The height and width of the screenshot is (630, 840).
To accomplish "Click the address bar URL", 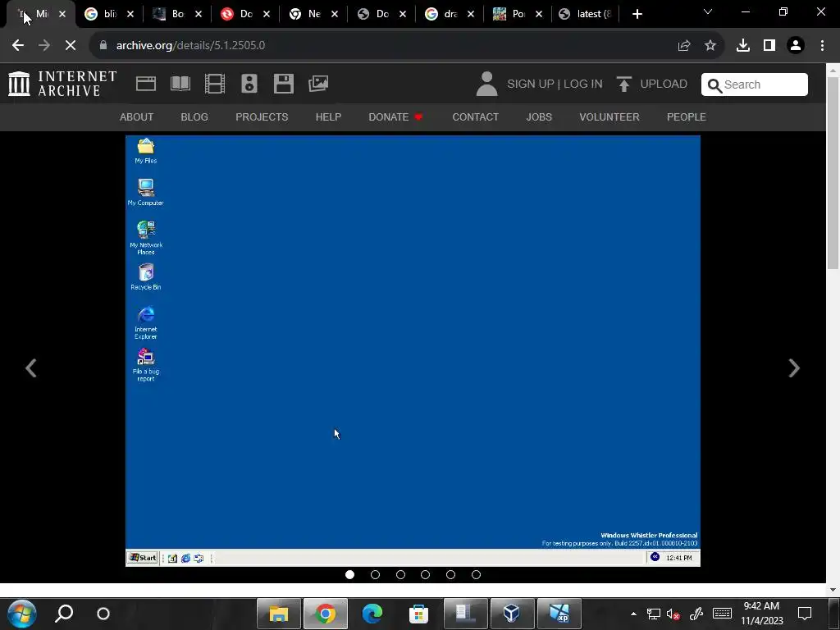I will click(190, 46).
